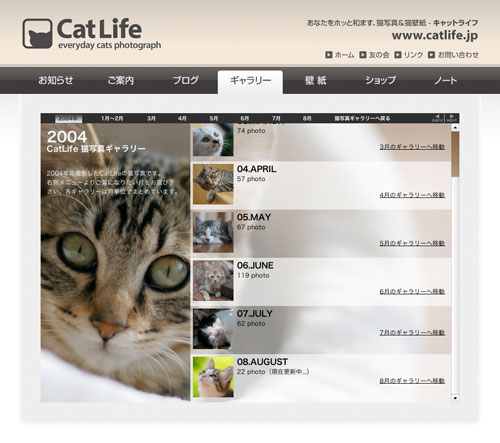Click the www.catlife.jp address text
Screen dimensions: 500x443
(435, 35)
